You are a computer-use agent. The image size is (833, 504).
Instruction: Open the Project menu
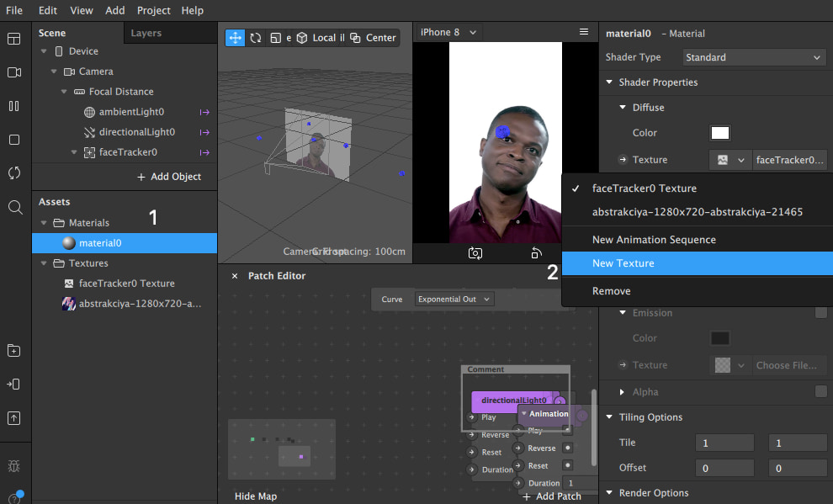point(154,10)
